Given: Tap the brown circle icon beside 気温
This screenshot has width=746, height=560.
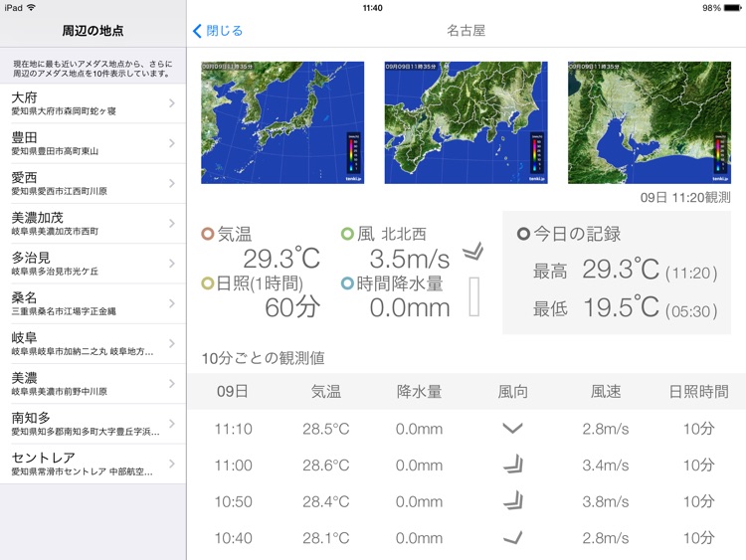Looking at the screenshot, I should coord(208,234).
